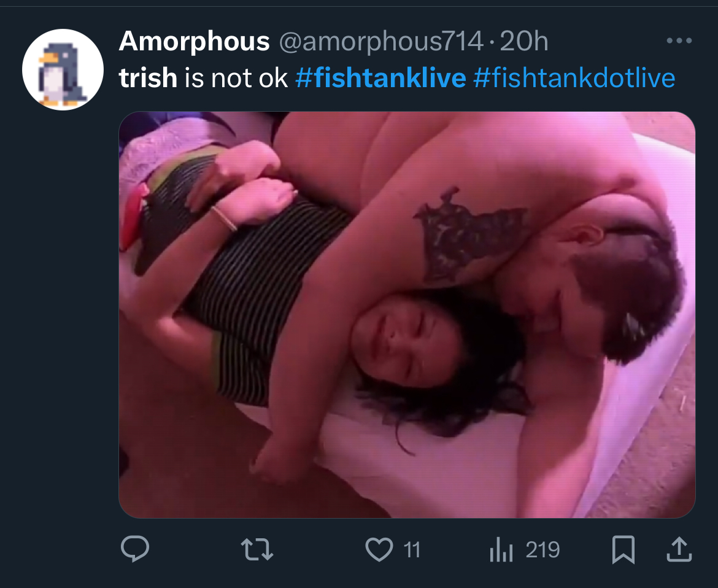Open the Amorphous display name profile
Screen dimensions: 718x588
194,41
